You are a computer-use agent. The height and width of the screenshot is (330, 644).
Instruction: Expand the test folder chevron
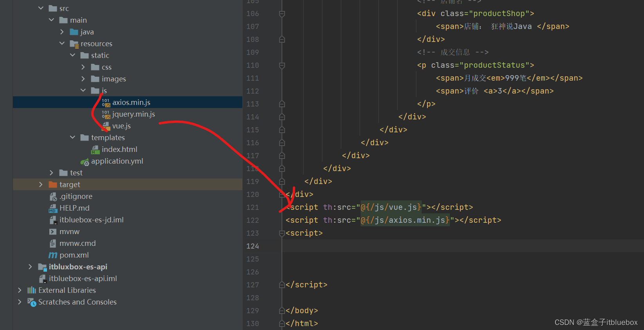tap(51, 173)
